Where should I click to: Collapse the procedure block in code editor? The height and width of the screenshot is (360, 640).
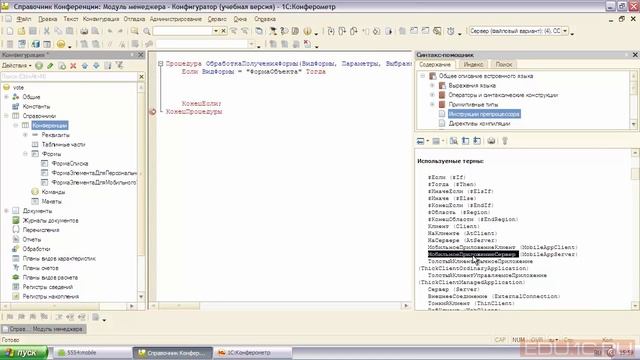[x=160, y=64]
